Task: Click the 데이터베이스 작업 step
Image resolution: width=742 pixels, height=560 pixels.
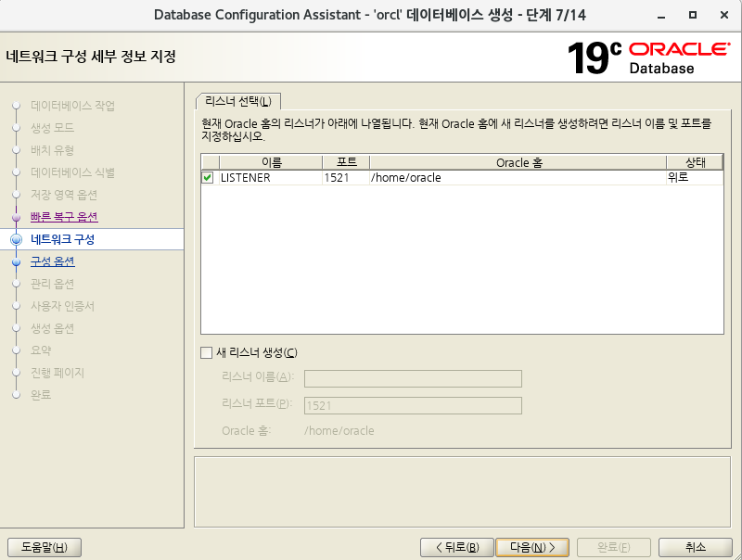Action: coord(73,106)
